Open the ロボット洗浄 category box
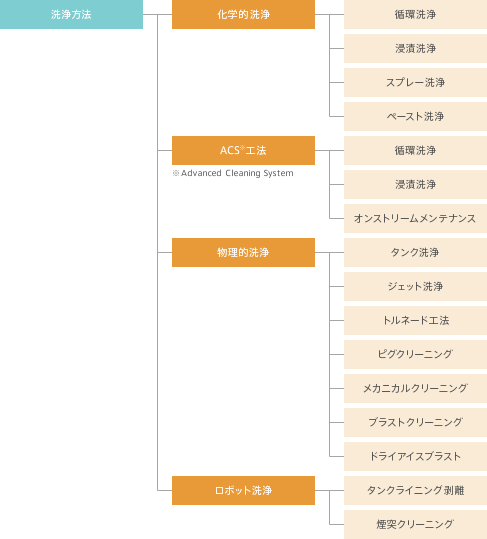Image resolution: width=487 pixels, height=539 pixels. point(243,490)
